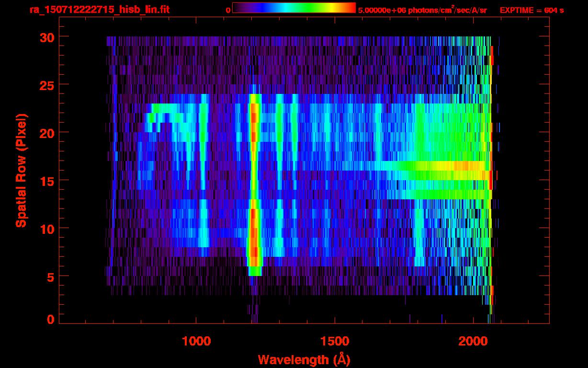
Task: Click the colorbar minimum value 0 label
Action: 228,10
